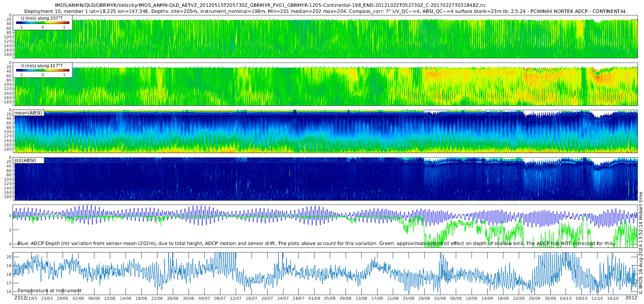Select the 21/08 date tick

(393, 298)
